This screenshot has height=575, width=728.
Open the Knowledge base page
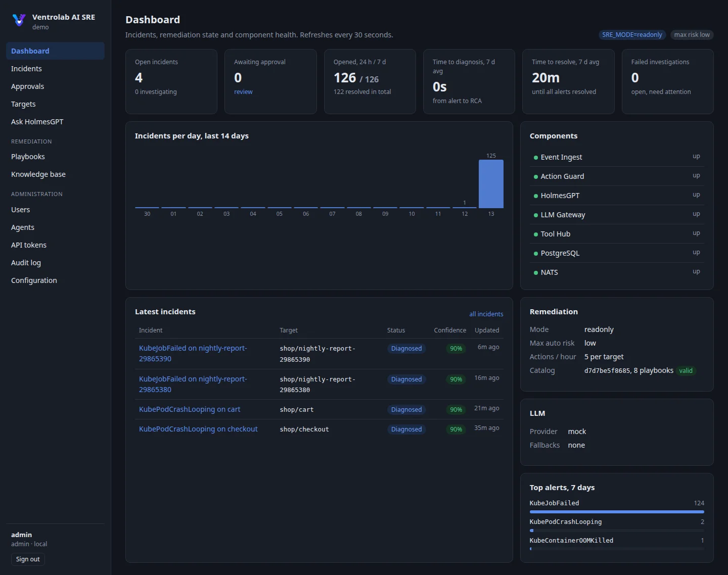tap(55, 174)
